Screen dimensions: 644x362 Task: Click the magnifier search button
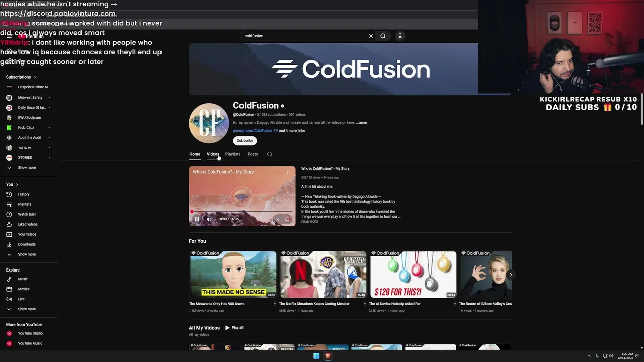[x=383, y=36]
